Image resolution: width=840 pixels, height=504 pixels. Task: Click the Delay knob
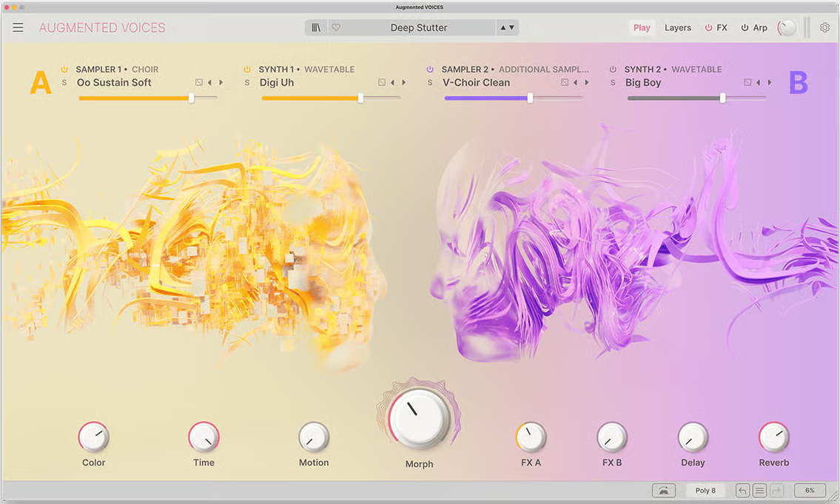[693, 437]
